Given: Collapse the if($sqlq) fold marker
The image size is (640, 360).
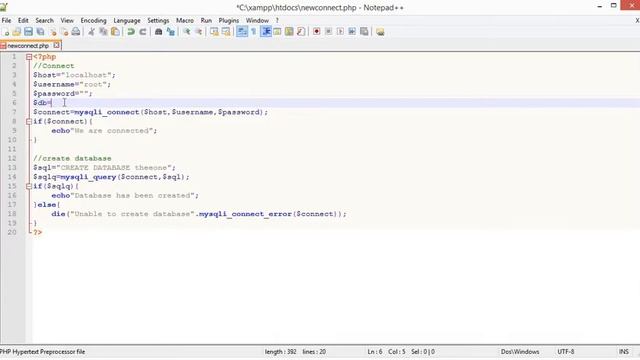Looking at the screenshot, I should 29,187.
